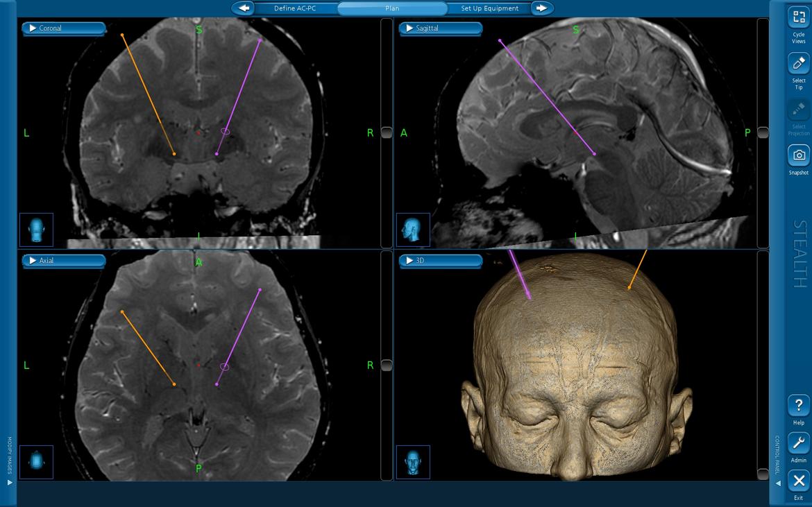812x507 pixels.
Task: Click the back arrow in the workflow bar
Action: pos(244,8)
